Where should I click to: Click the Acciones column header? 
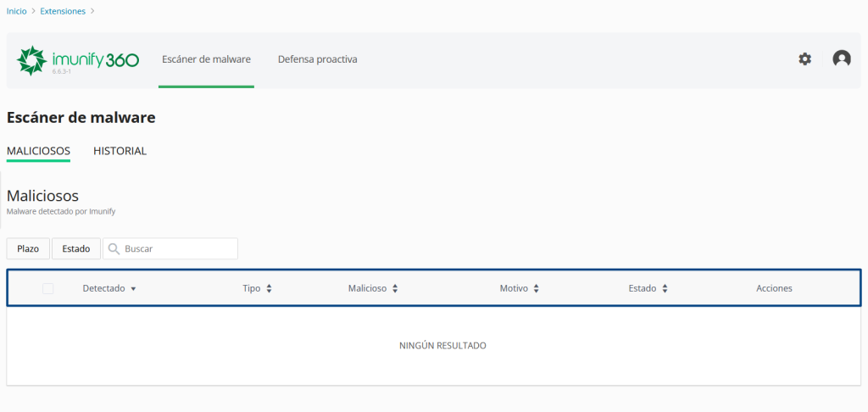coord(774,289)
